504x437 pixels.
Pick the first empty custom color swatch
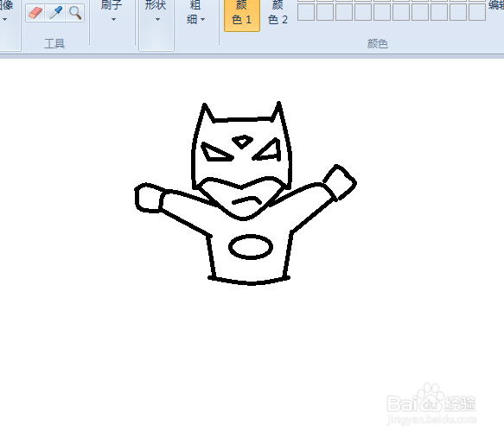[x=306, y=12]
